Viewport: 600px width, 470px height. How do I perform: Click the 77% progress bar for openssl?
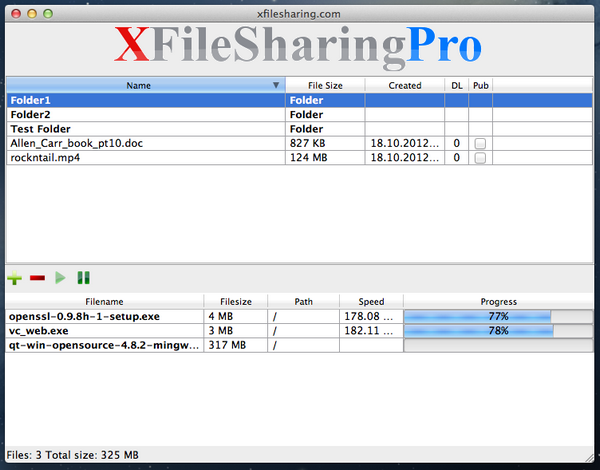[x=498, y=317]
